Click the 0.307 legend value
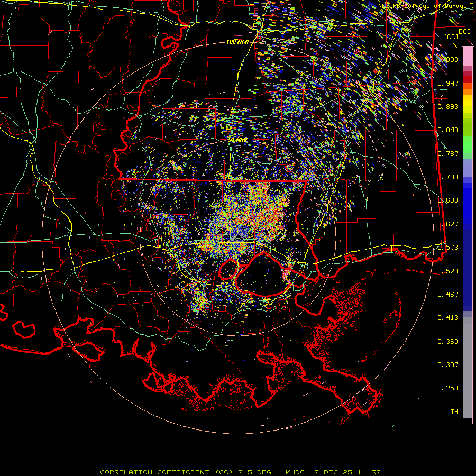Viewport: 476px width, 476px height. pyautogui.click(x=448, y=365)
